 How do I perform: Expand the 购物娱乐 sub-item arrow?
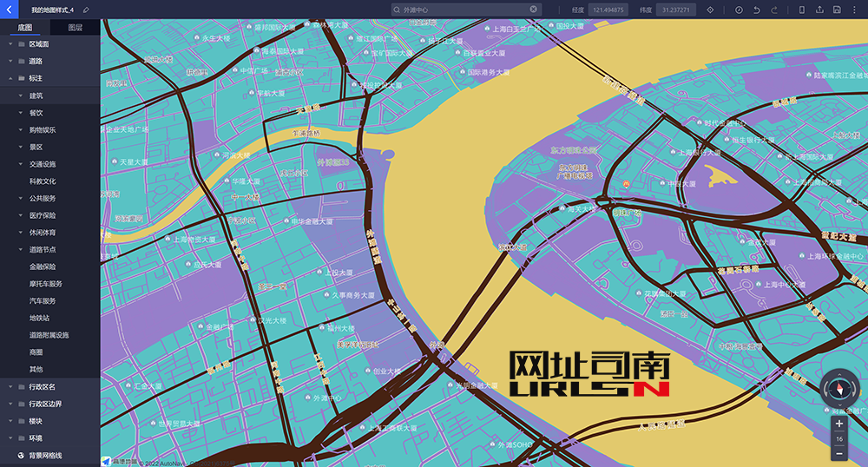(x=21, y=130)
